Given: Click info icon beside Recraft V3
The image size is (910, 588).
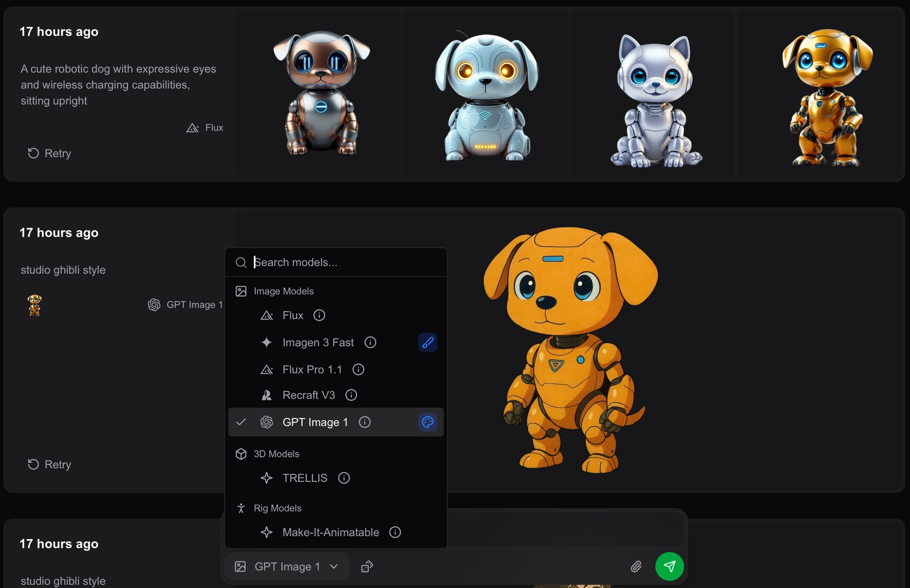Looking at the screenshot, I should tap(351, 395).
